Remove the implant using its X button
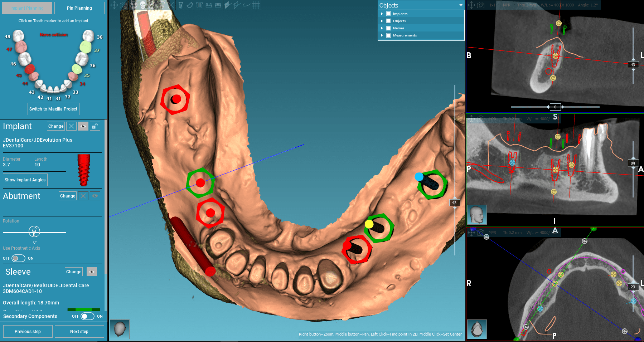The image size is (644, 342). pos(72,126)
